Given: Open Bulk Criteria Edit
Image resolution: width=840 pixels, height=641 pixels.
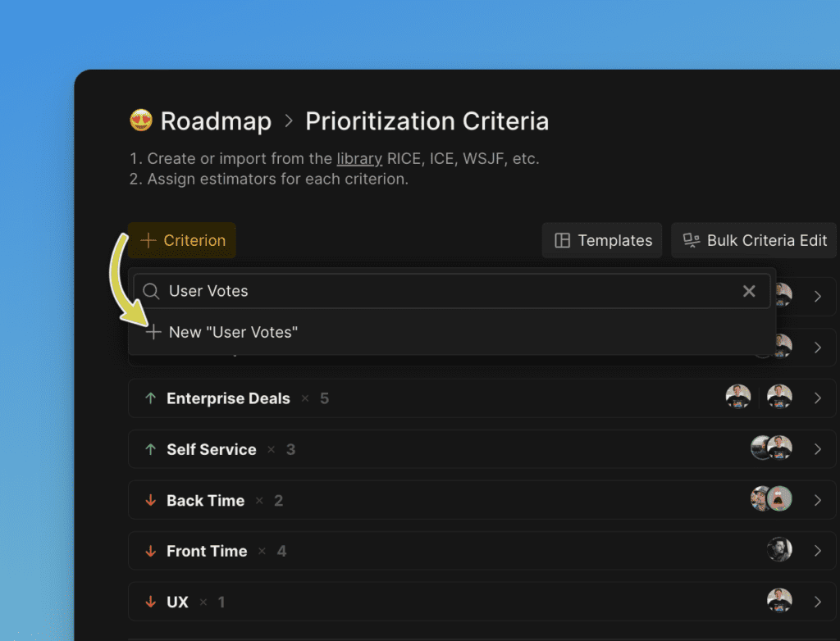Looking at the screenshot, I should [x=755, y=240].
